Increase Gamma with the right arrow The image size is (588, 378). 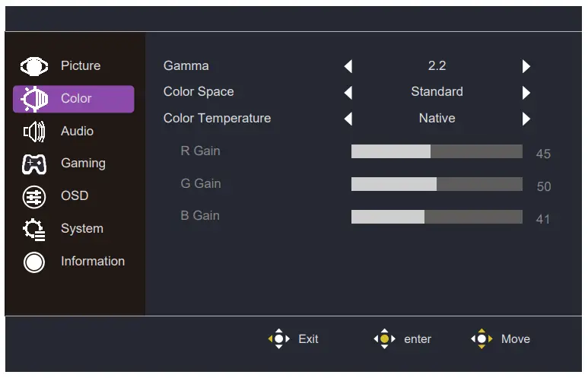click(x=526, y=66)
